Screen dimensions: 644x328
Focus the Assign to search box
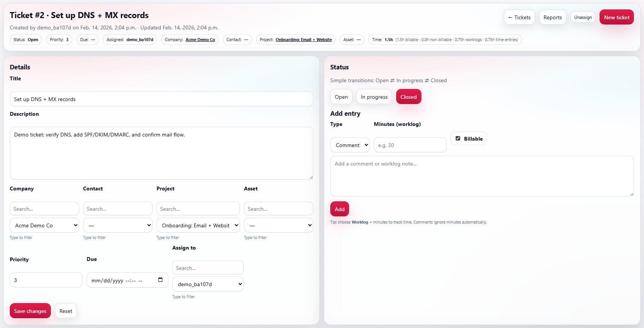pyautogui.click(x=208, y=268)
